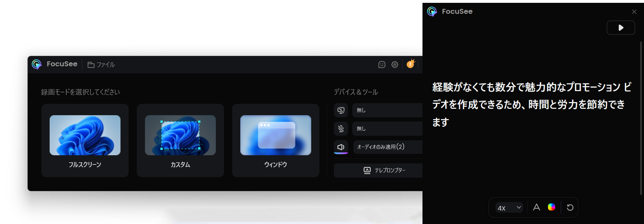Toggle the camera off icon
Viewport: 644px width, 224px height.
tap(341, 110)
